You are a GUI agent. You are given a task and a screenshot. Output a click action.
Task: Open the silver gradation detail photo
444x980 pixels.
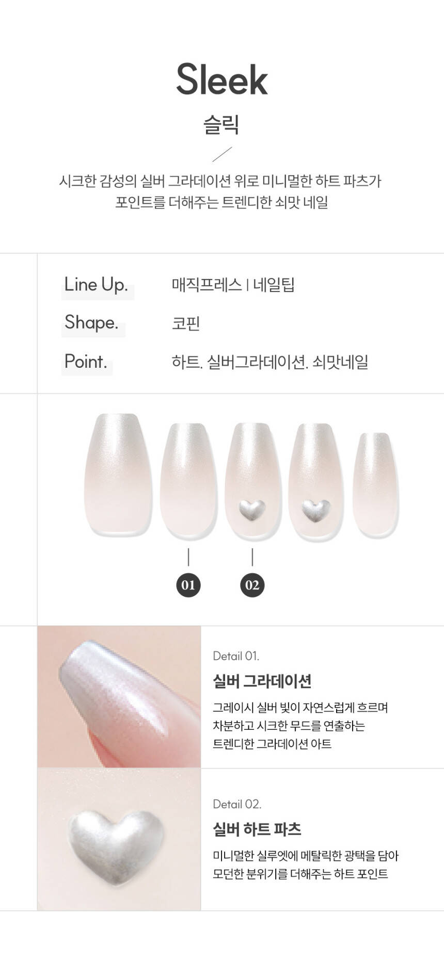click(119, 697)
